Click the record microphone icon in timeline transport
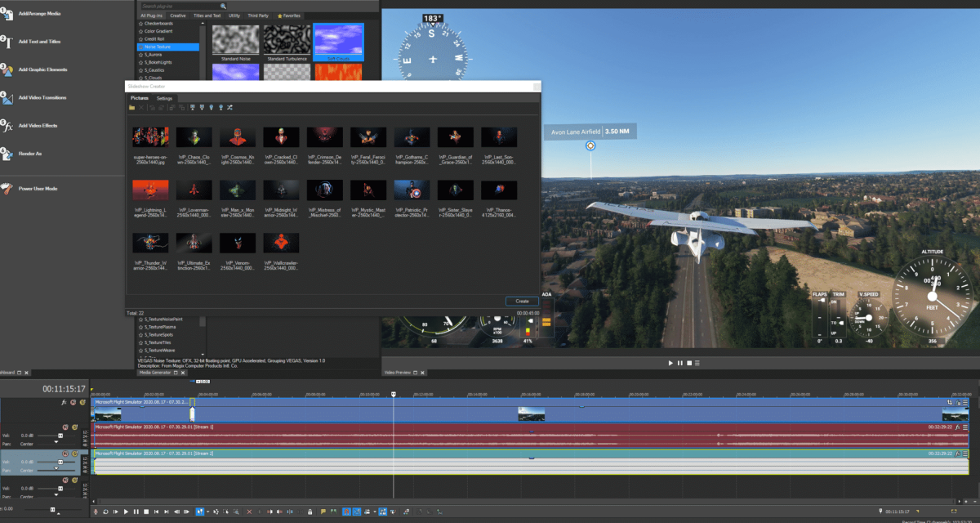This screenshot has width=980, height=523. (x=96, y=512)
